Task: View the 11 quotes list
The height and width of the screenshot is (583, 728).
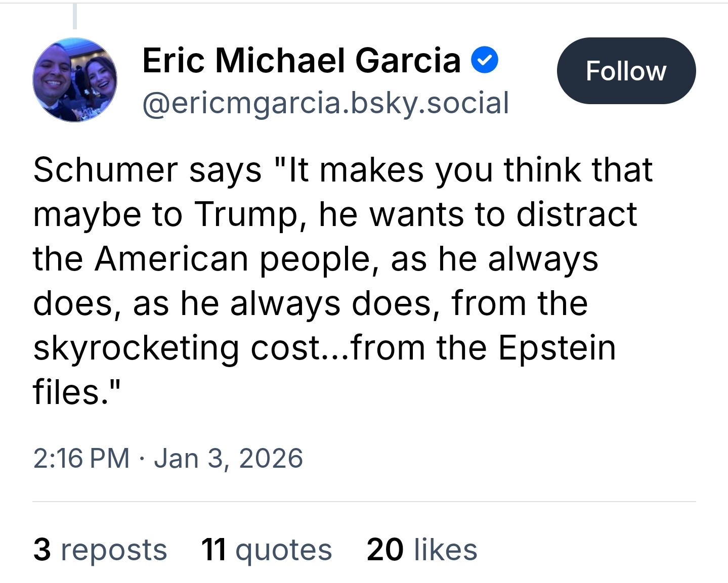Action: [x=266, y=550]
